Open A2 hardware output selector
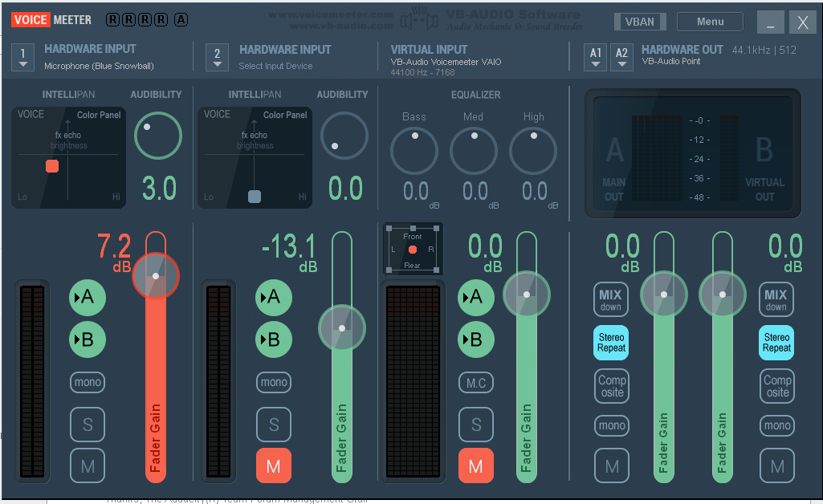Image resolution: width=823 pixels, height=504 pixels. pyautogui.click(x=621, y=57)
